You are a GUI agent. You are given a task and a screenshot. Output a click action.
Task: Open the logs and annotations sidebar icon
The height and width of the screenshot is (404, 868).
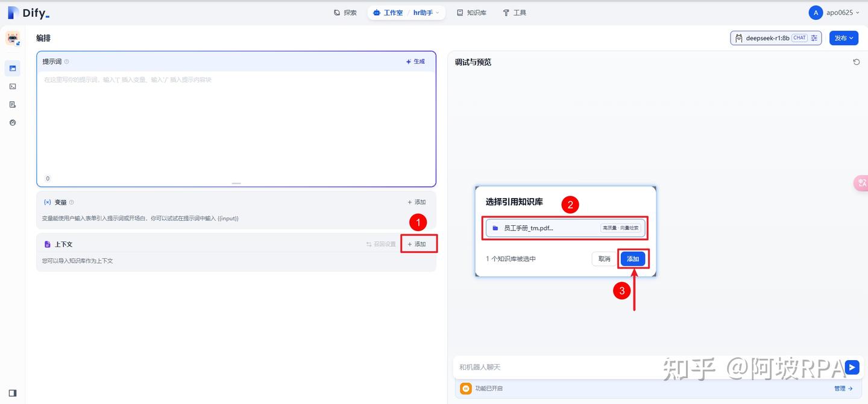12,104
